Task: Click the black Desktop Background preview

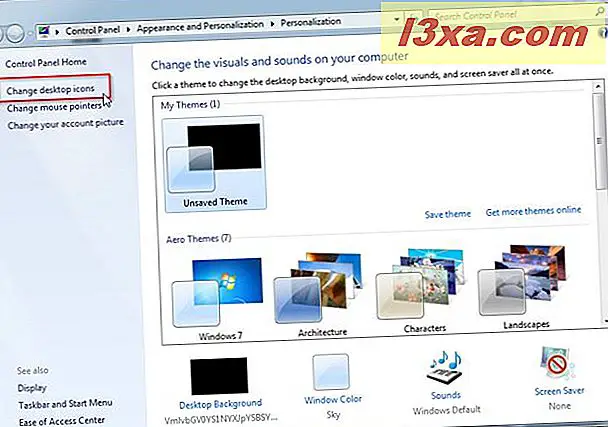Action: (x=219, y=376)
